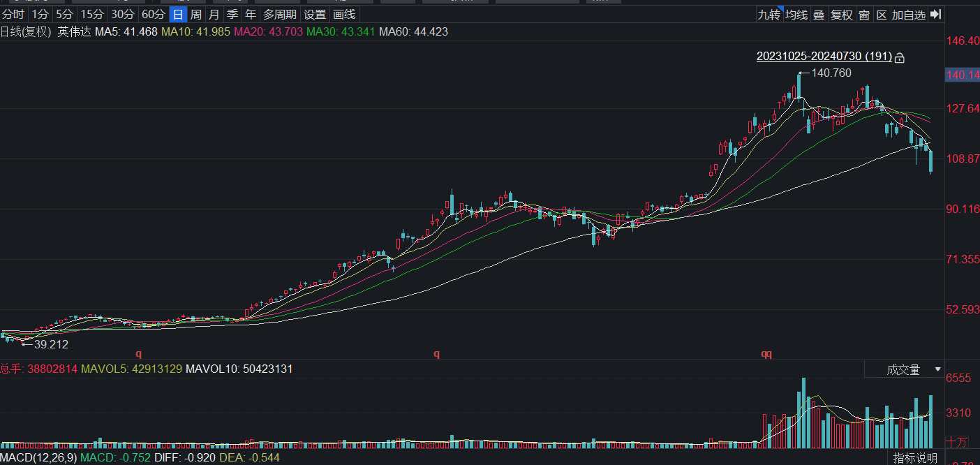This screenshot has width=980, height=465.
Task: Click the collapse-panel arrow icon at top right
Action: tap(936, 15)
